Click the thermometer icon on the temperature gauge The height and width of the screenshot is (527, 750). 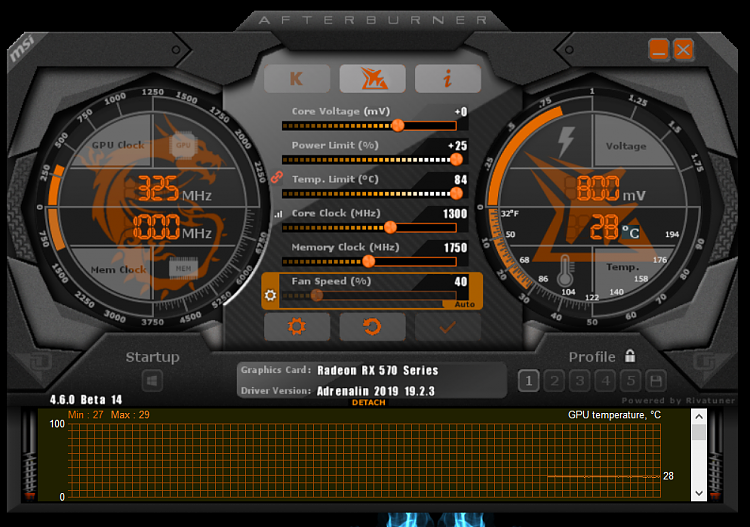565,271
